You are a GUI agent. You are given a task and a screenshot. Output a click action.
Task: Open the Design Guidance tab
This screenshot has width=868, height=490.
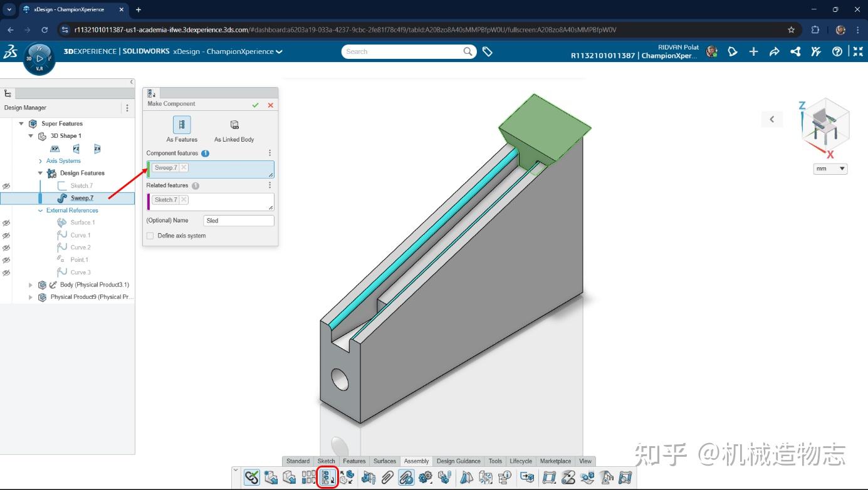point(458,461)
